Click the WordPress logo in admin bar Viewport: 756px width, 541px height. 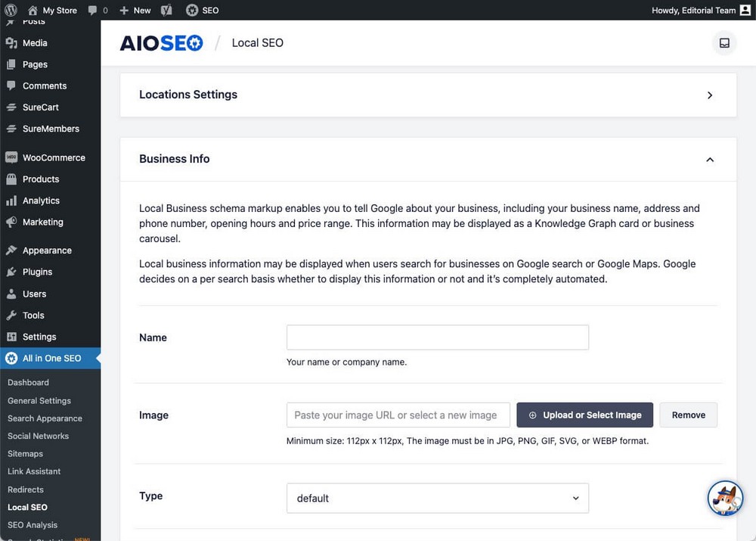pyautogui.click(x=11, y=10)
